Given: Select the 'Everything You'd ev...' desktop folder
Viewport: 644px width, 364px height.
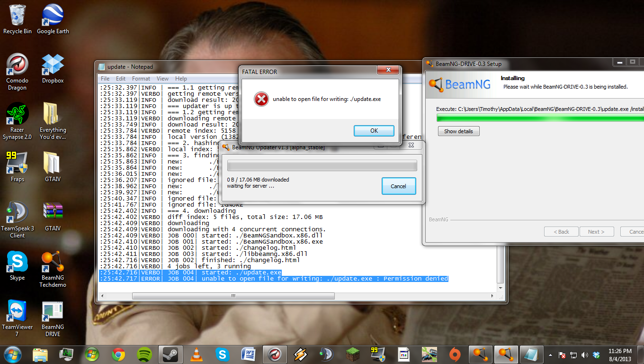Looking at the screenshot, I should click(53, 121).
